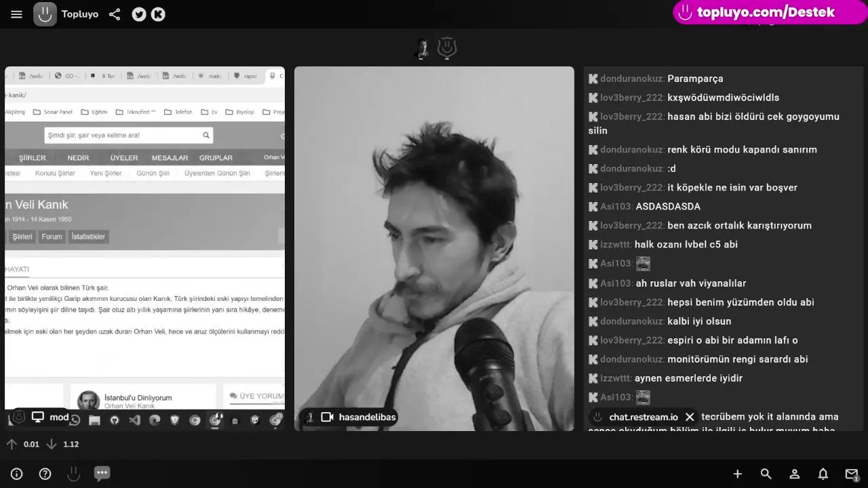Click the Topluyo logo in the header
868x488 pixels.
pos(45,14)
